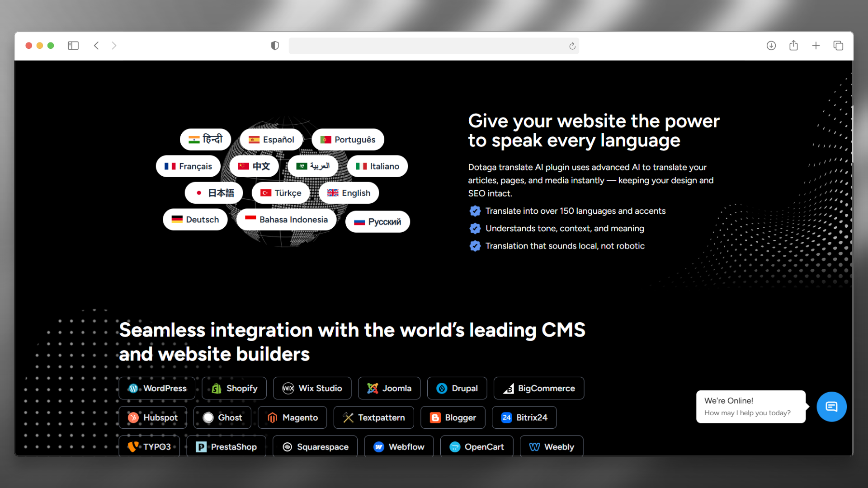The image size is (868, 488).
Task: Open the blue live chat bubble icon
Action: (x=831, y=407)
